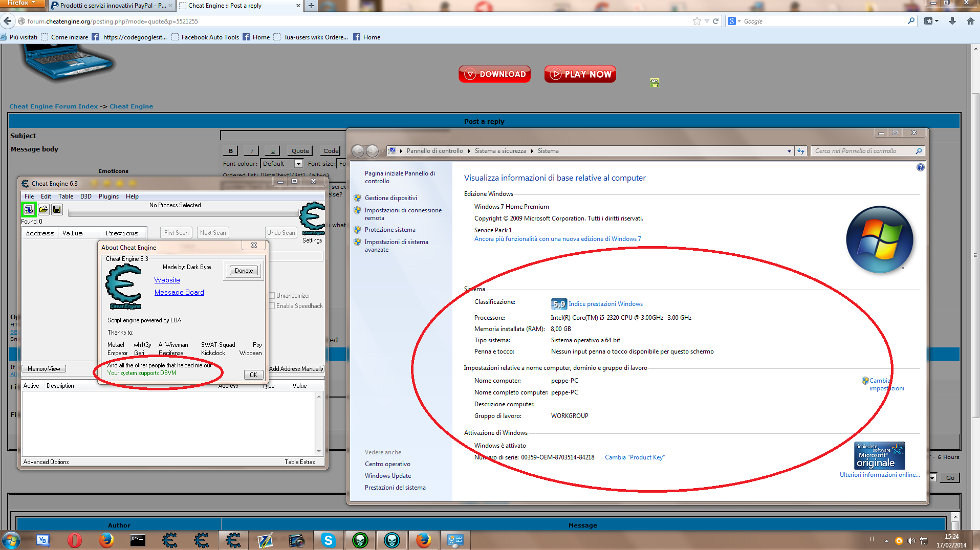The image size is (980, 550).
Task: Open the URL bar history dropdown arrow
Action: (707, 21)
